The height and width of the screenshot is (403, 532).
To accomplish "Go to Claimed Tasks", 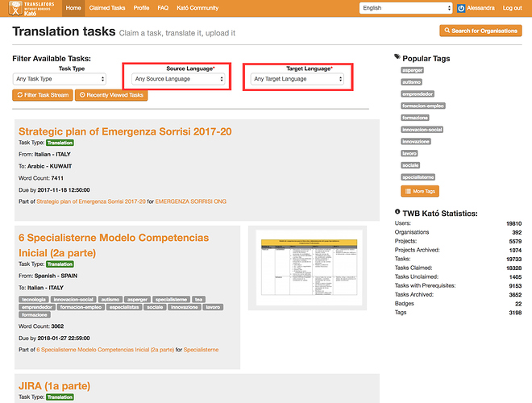I will tap(107, 8).
